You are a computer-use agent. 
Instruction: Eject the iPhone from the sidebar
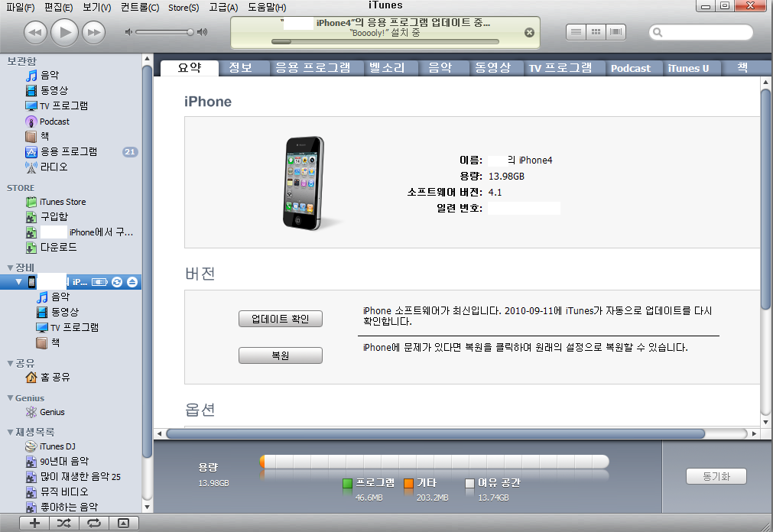point(132,282)
